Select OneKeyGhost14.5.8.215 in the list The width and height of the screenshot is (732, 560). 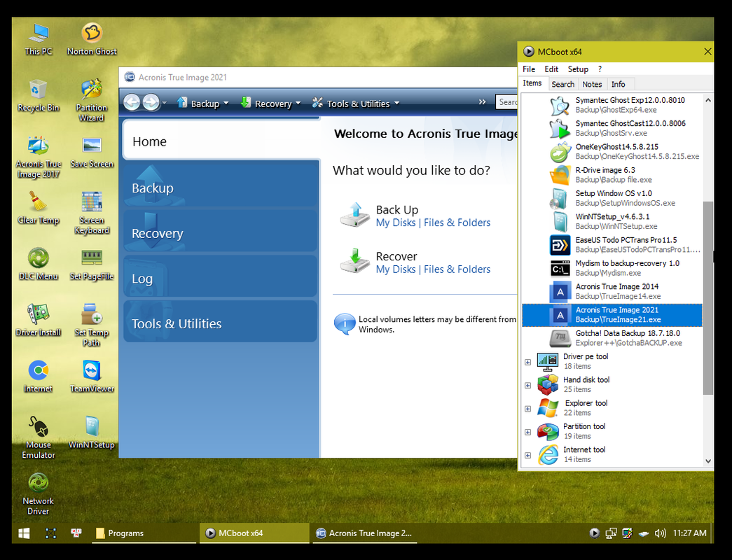click(x=612, y=152)
